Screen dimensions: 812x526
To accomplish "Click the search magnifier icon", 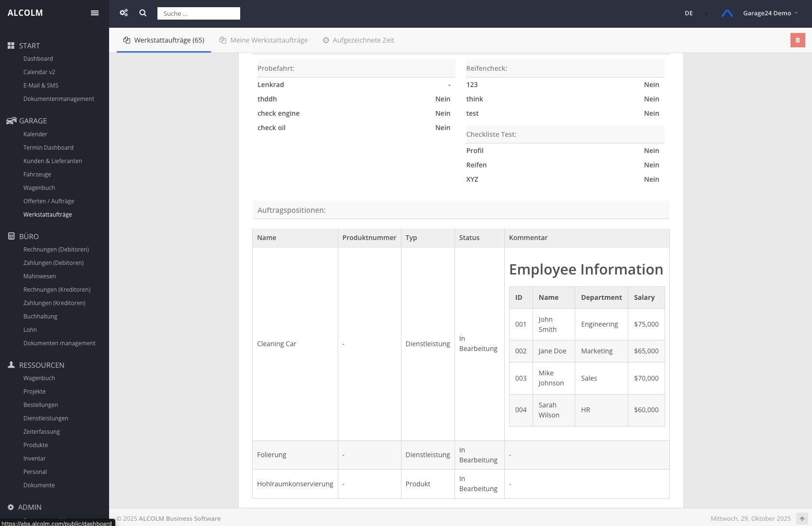I will 143,13.
